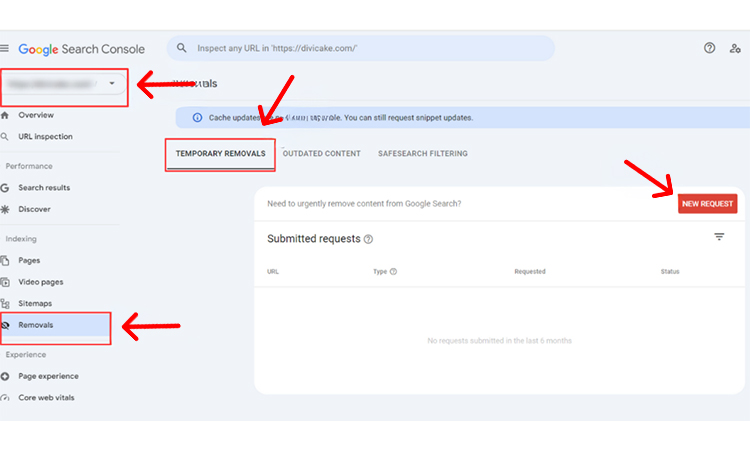Open the Page experience report
This screenshot has height=450, width=750.
[x=48, y=376]
